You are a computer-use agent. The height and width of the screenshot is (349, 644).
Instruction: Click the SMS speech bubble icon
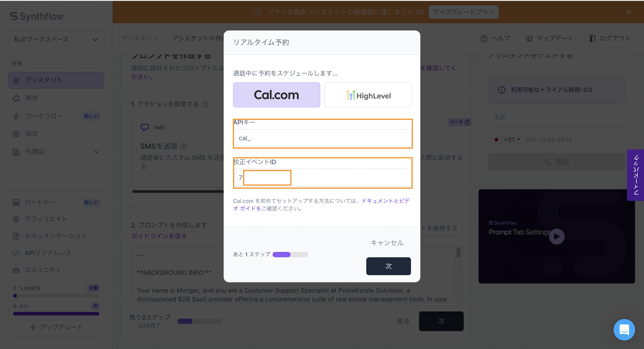[145, 127]
